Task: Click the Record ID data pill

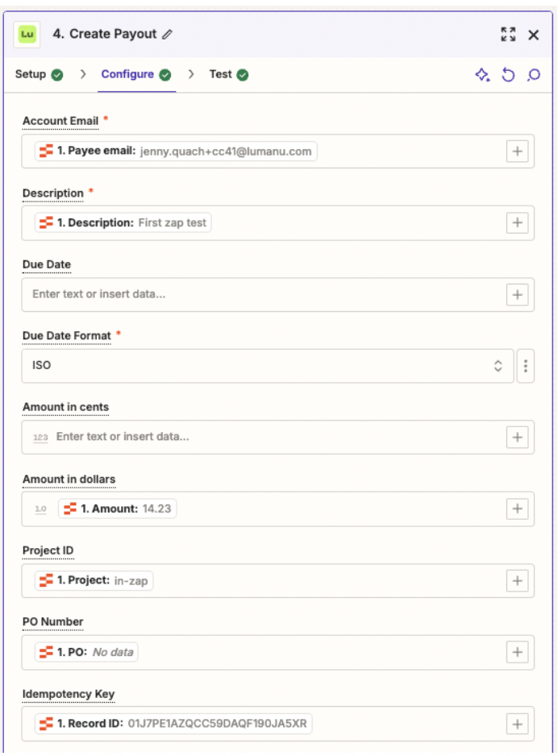Action: (173, 724)
